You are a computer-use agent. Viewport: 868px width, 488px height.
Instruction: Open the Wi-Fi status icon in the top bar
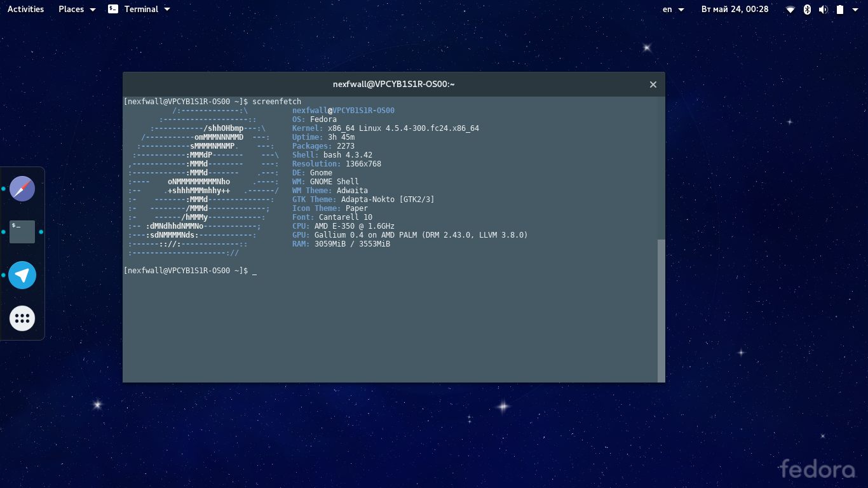point(790,10)
